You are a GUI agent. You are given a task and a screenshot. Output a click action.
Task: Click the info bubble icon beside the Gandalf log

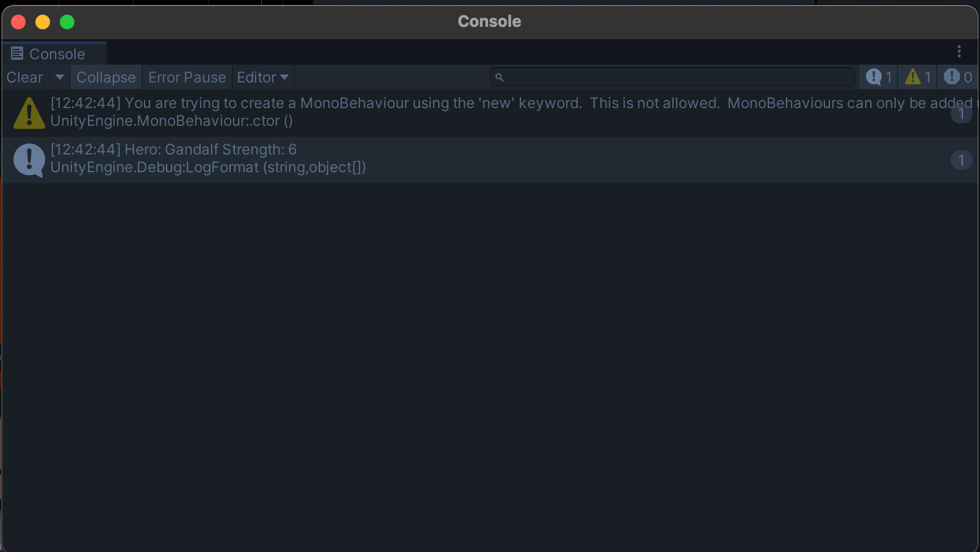coord(29,159)
